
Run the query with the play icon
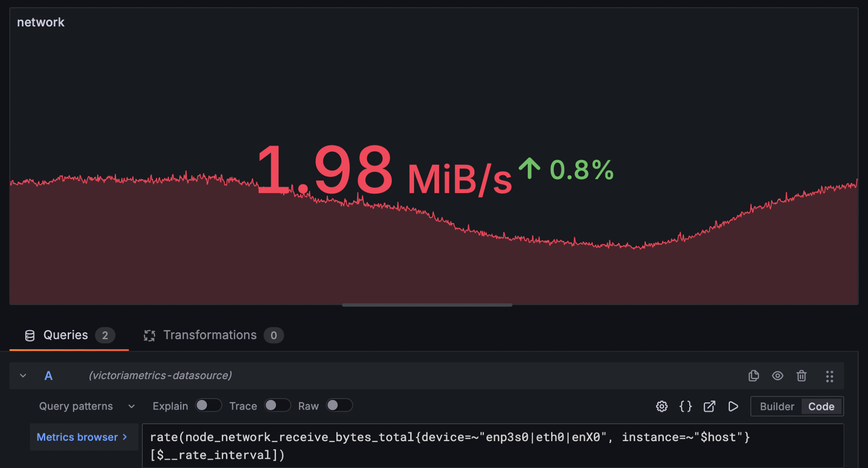(733, 406)
